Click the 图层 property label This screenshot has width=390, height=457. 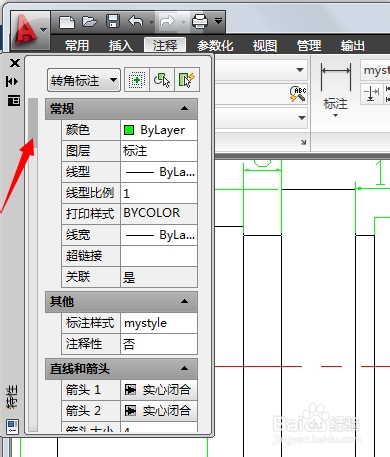78,151
